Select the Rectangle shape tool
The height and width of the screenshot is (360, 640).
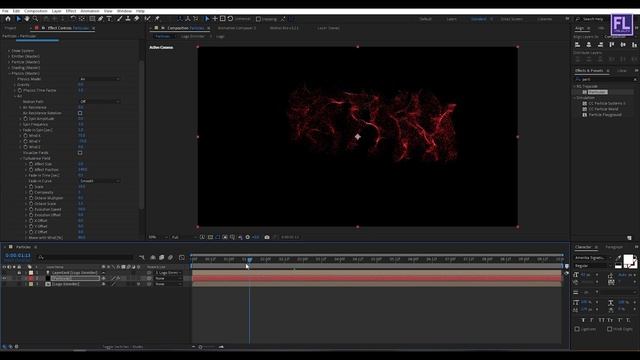[92, 19]
